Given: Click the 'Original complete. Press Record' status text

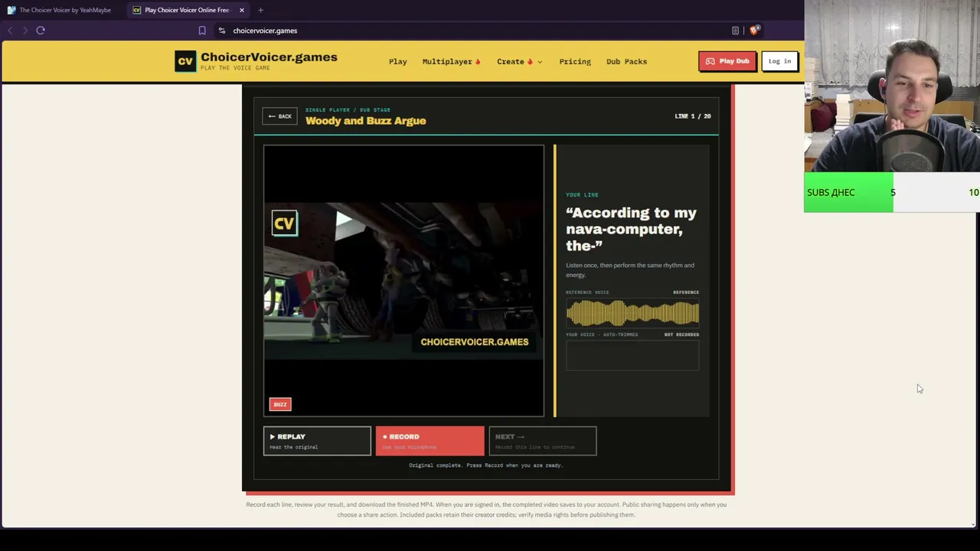Looking at the screenshot, I should click(485, 465).
